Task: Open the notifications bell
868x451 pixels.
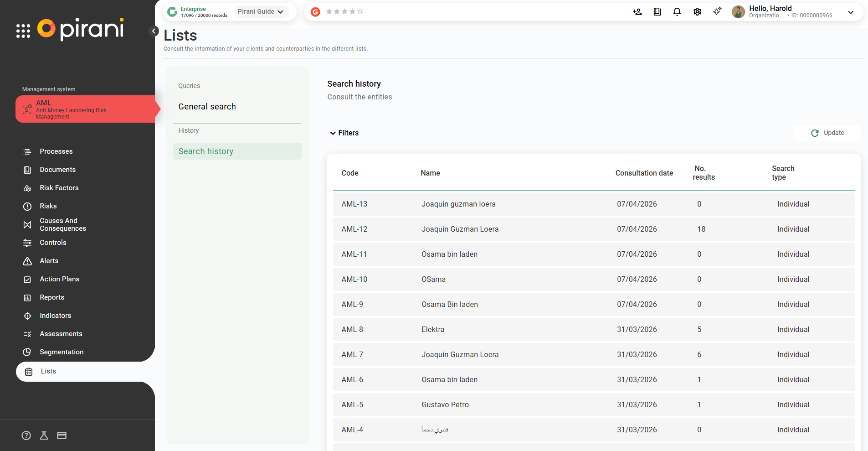Action: (677, 12)
